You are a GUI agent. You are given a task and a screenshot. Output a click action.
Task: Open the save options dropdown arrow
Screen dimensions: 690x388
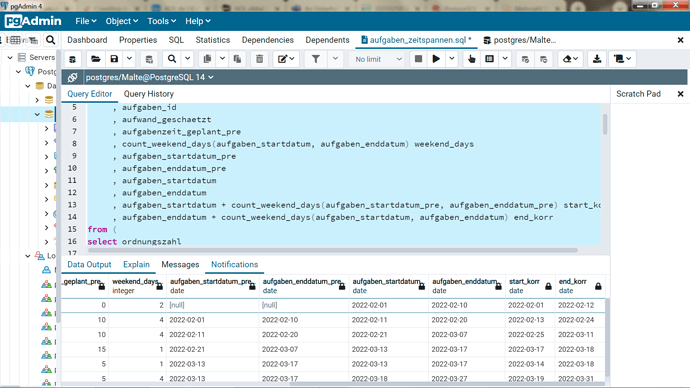tap(129, 59)
